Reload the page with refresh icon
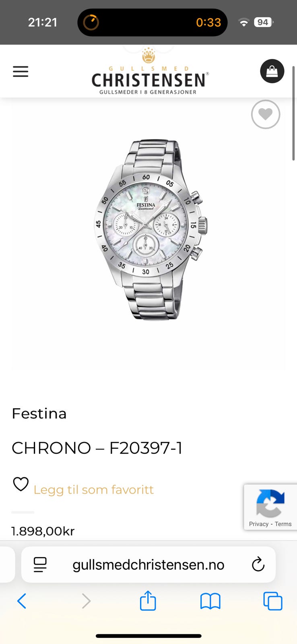This screenshot has height=644, width=297. point(258,564)
